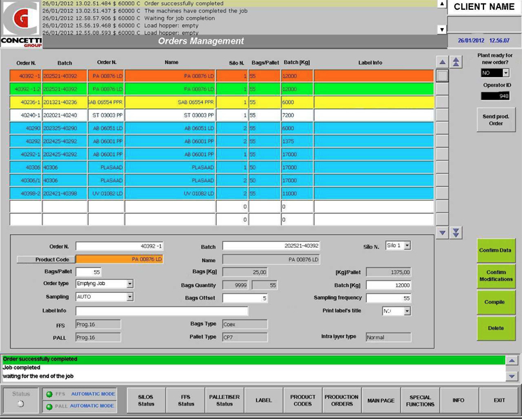Click the Confirm Data button

coord(496,250)
